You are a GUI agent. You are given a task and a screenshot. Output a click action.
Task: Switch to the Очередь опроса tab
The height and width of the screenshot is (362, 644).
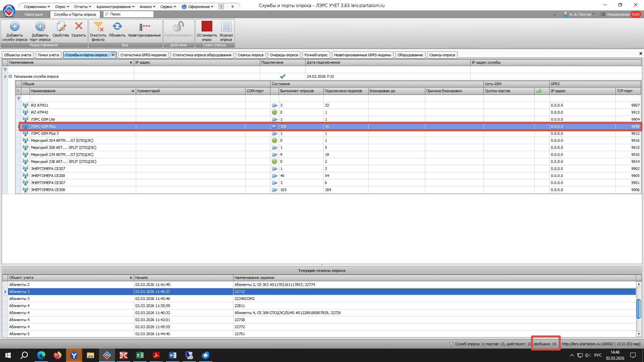pyautogui.click(x=284, y=55)
